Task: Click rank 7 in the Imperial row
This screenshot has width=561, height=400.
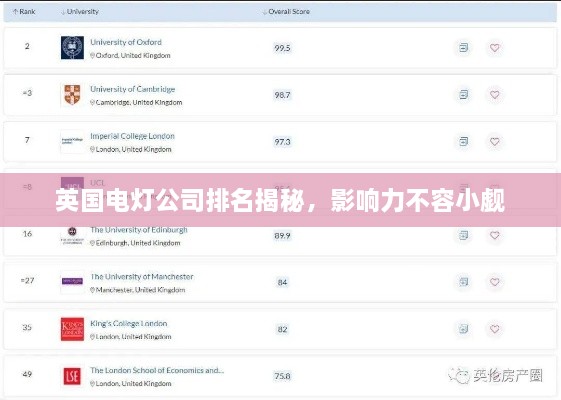Action: (27, 140)
